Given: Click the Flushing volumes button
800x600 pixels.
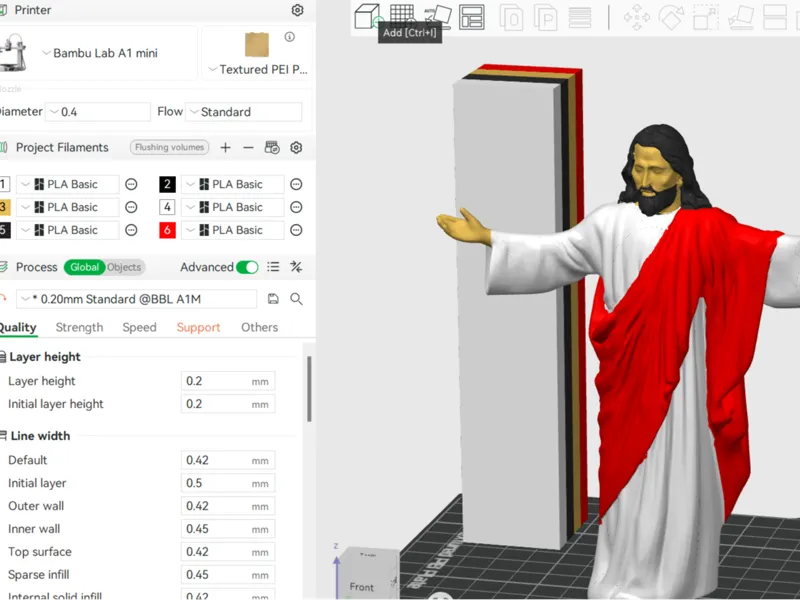Looking at the screenshot, I should (169, 147).
